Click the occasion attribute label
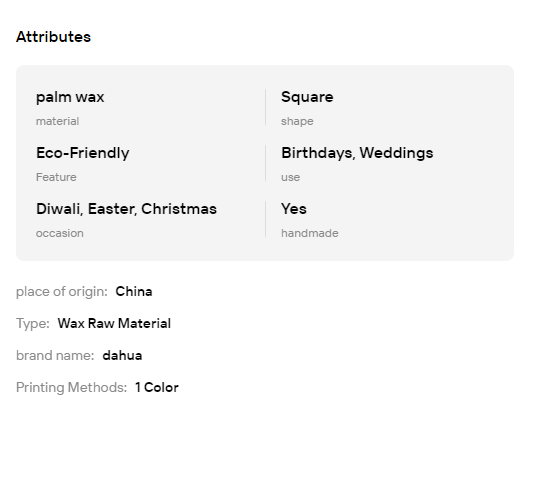Image resolution: width=534 pixels, height=484 pixels. point(60,233)
